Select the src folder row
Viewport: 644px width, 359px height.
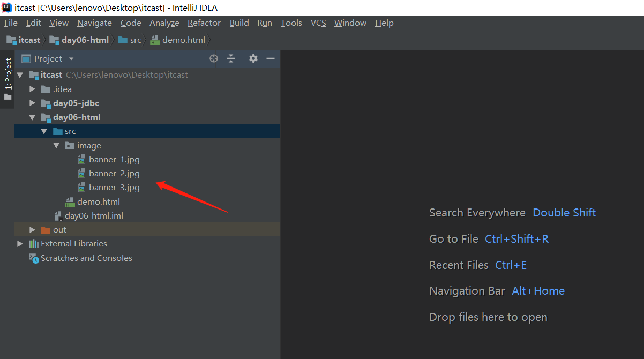pyautogui.click(x=147, y=131)
